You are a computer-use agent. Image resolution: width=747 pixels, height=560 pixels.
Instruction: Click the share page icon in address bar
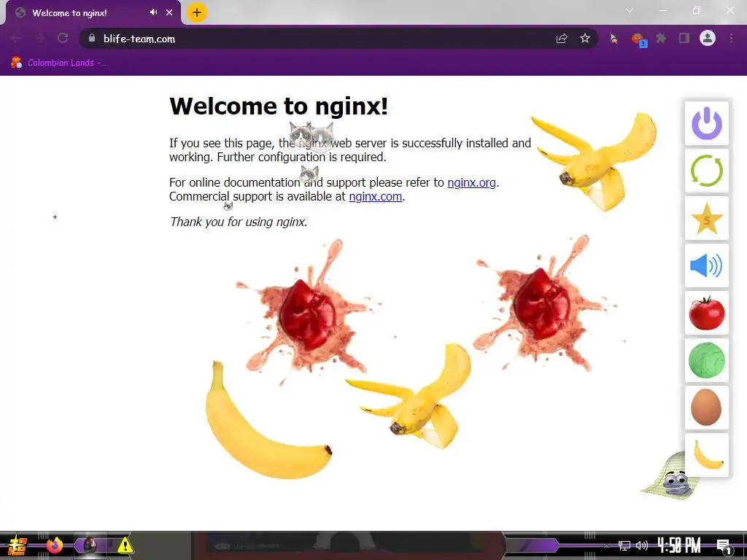(562, 39)
